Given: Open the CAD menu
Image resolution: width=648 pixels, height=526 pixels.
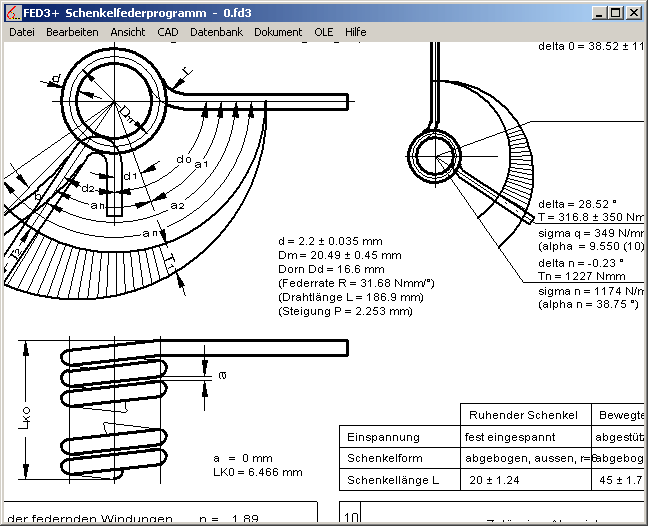Looking at the screenshot, I should tap(168, 32).
